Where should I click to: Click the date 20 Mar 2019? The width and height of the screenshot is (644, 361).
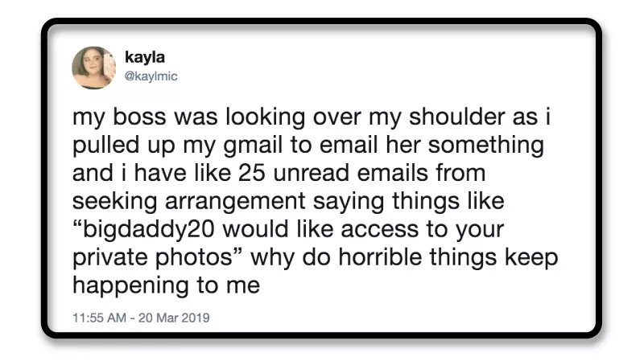coord(172,318)
